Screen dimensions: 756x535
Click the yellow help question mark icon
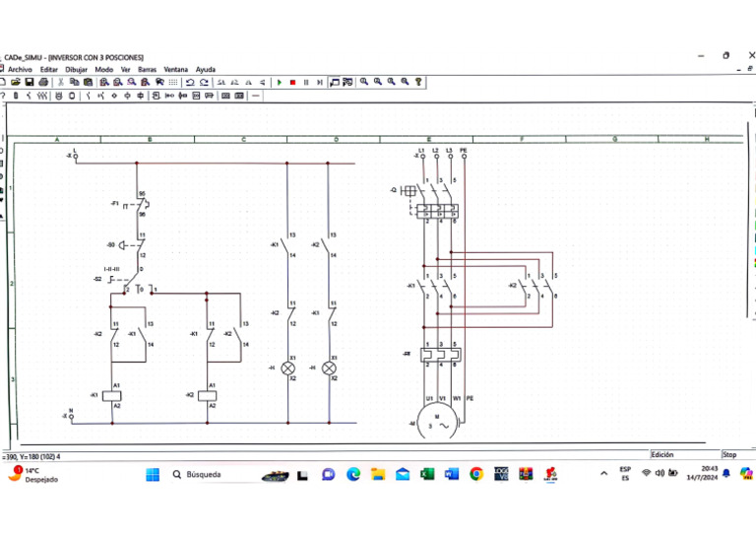click(418, 82)
